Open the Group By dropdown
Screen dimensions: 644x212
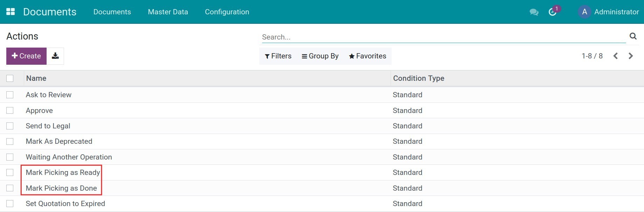320,56
